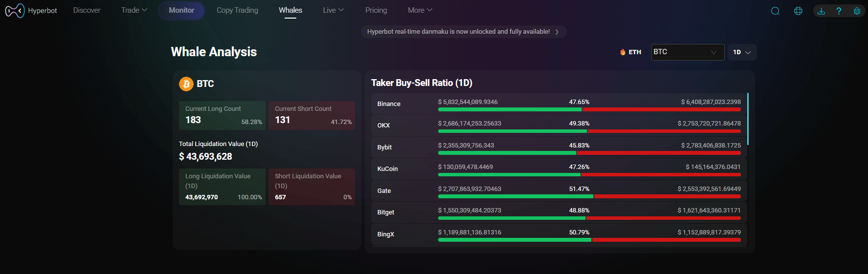Click the bug report icon

point(857,11)
